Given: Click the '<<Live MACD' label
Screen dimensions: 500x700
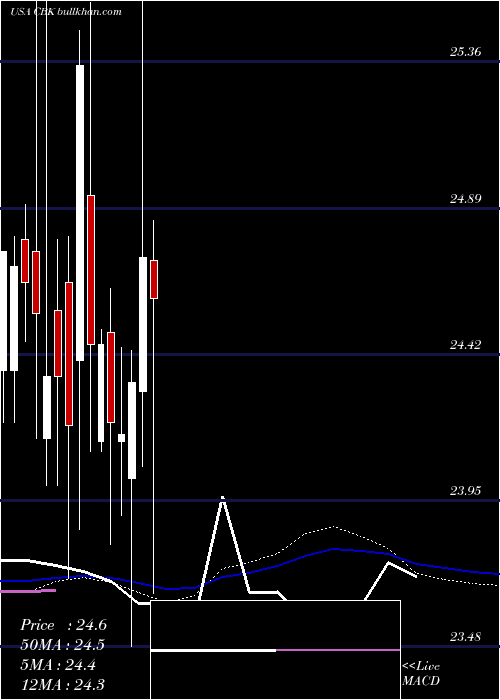Looking at the screenshot, I should tap(421, 673).
